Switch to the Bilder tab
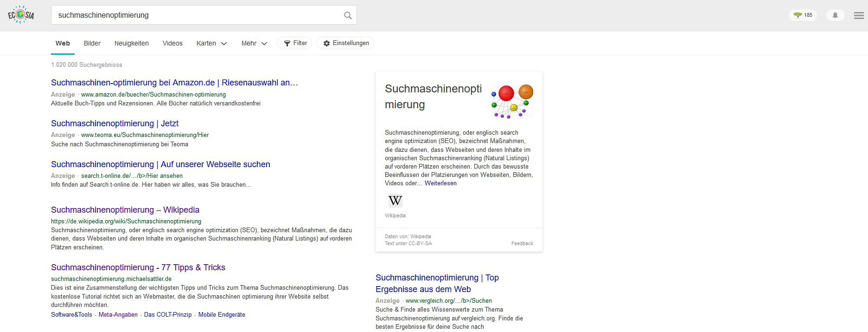Screen dimensions: 868x332 coord(92,43)
